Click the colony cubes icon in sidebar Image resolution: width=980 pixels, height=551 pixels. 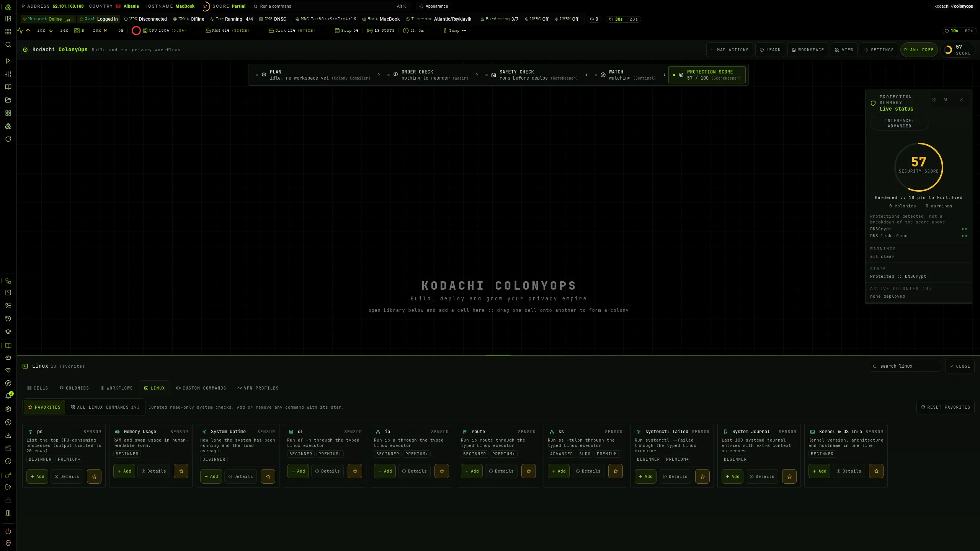(x=8, y=126)
